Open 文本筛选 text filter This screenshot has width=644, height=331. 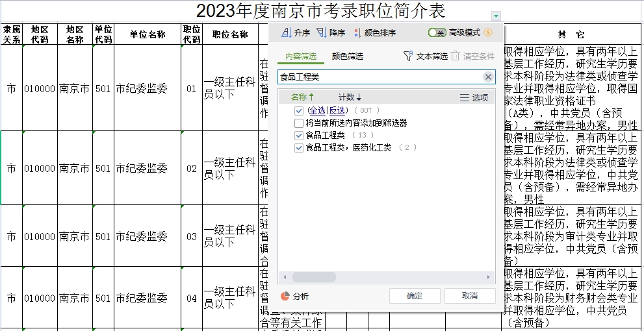pos(426,56)
